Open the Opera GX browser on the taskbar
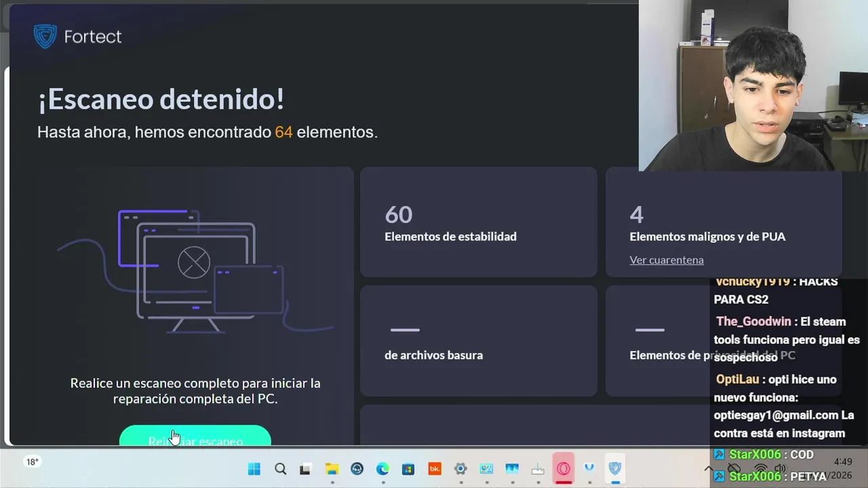868x488 pixels. point(564,468)
